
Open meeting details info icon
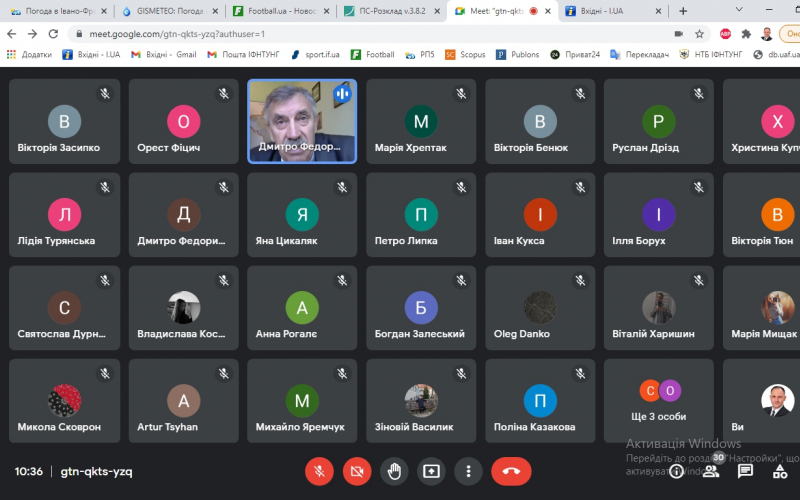[676, 471]
